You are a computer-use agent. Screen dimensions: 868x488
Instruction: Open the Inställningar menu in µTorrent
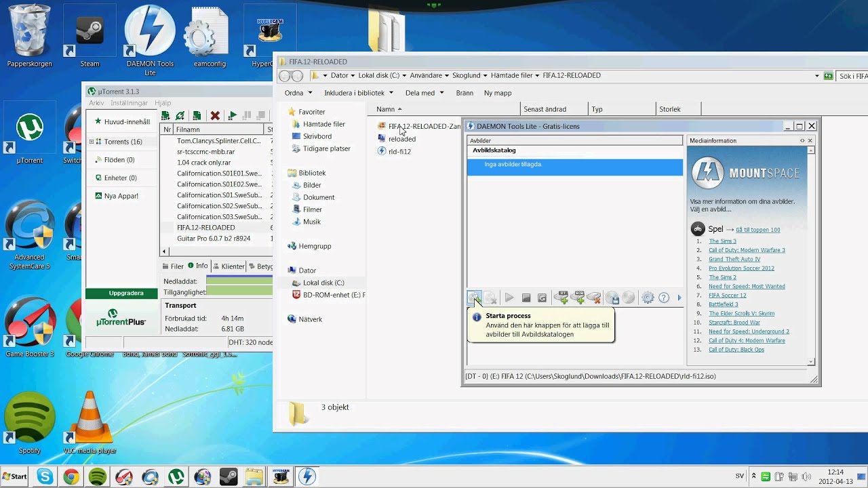pyautogui.click(x=129, y=103)
